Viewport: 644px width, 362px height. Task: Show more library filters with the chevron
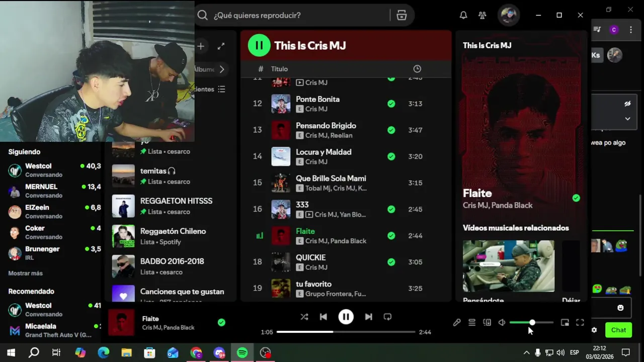pos(221,69)
